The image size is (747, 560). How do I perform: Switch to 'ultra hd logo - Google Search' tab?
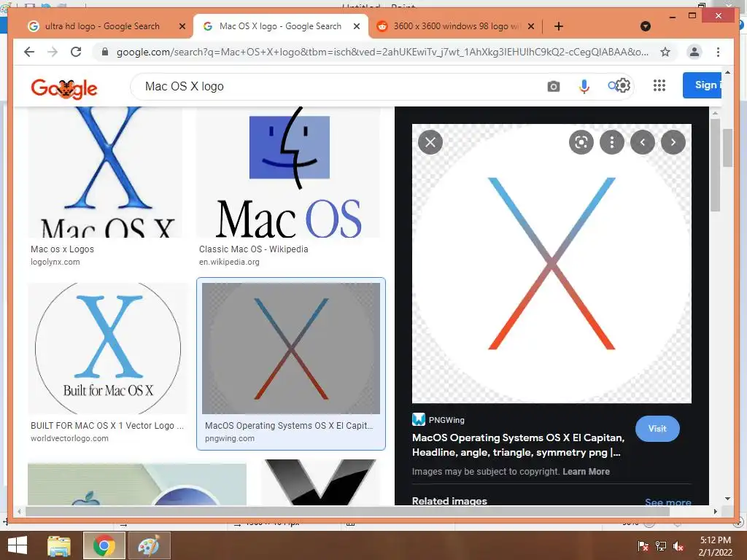[101, 26]
